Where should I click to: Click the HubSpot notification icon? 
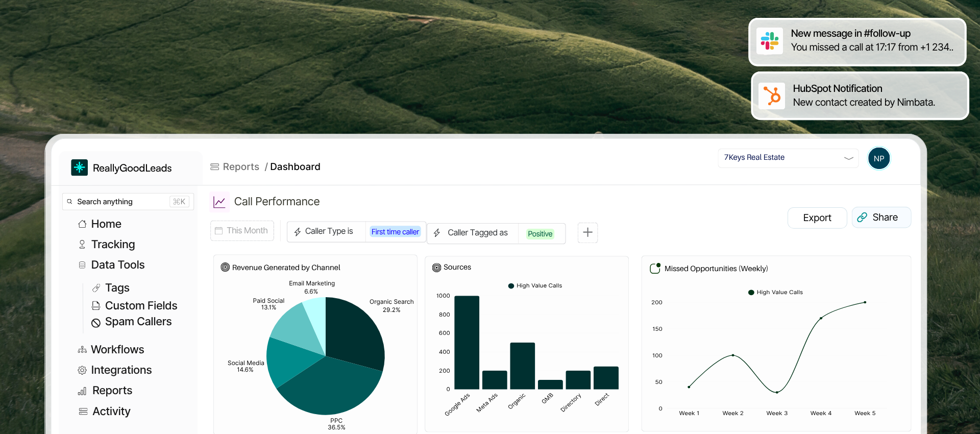pyautogui.click(x=771, y=95)
